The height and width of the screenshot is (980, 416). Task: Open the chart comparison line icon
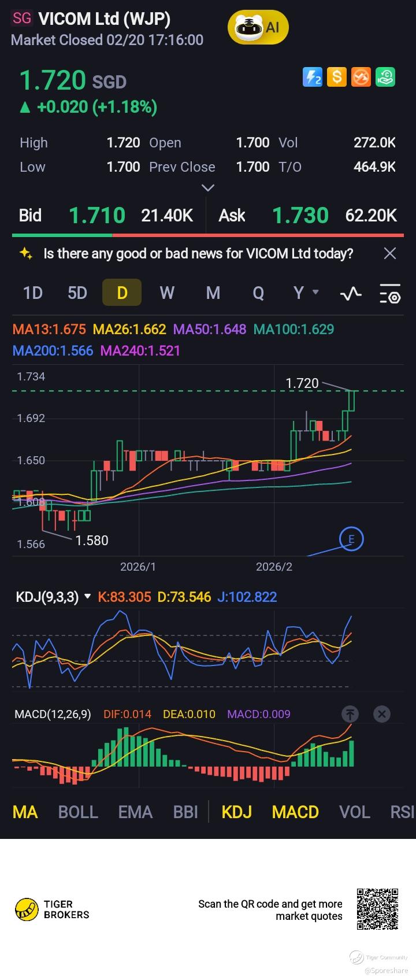pyautogui.click(x=351, y=294)
